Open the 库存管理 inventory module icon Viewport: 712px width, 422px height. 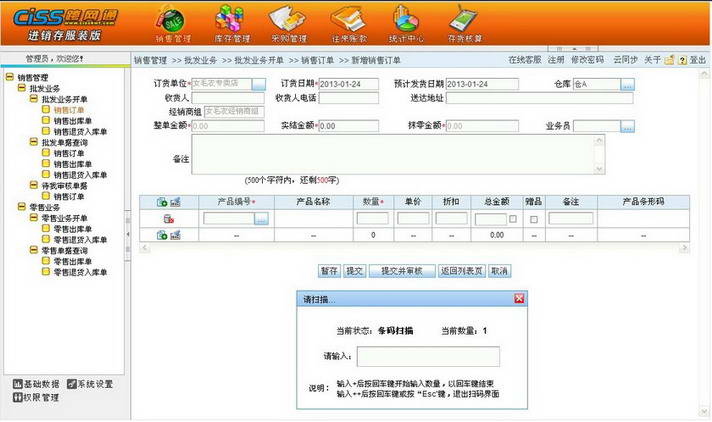coord(232,24)
